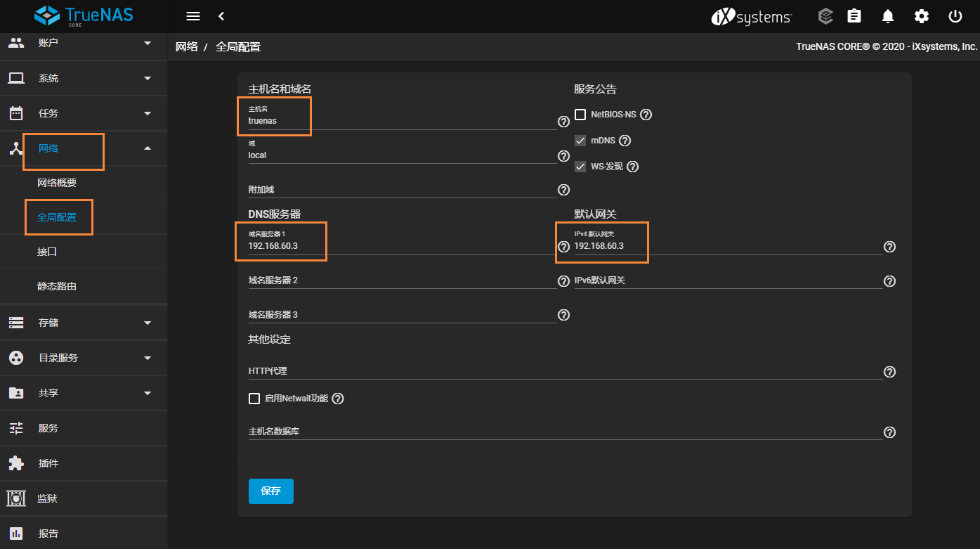Click the 域 field containing local
The width and height of the screenshot is (980, 549).
point(403,155)
